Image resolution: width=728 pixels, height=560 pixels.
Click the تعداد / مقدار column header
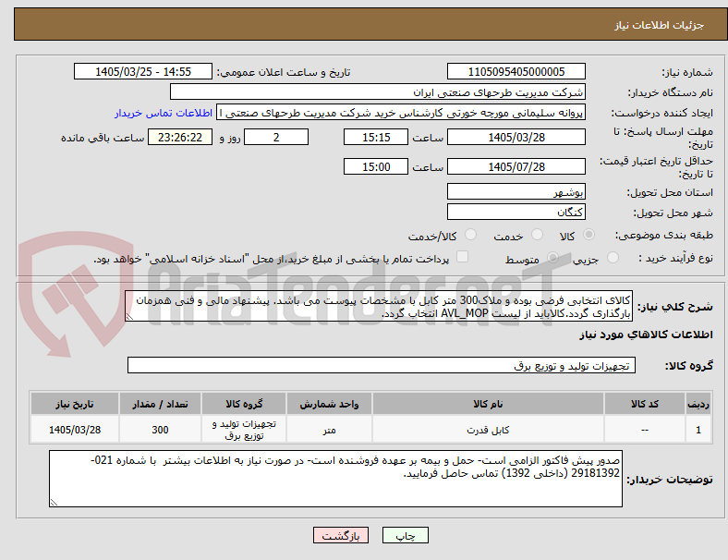pyautogui.click(x=160, y=404)
